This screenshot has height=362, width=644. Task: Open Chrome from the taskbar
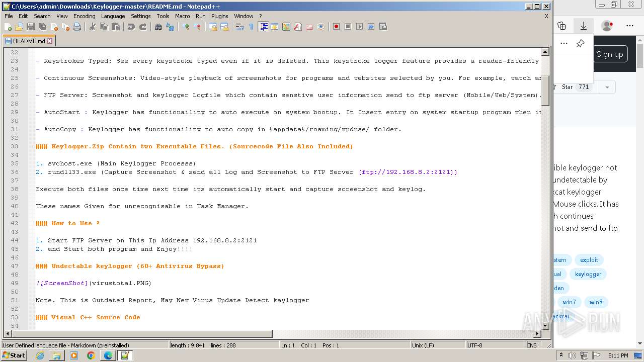click(91, 355)
